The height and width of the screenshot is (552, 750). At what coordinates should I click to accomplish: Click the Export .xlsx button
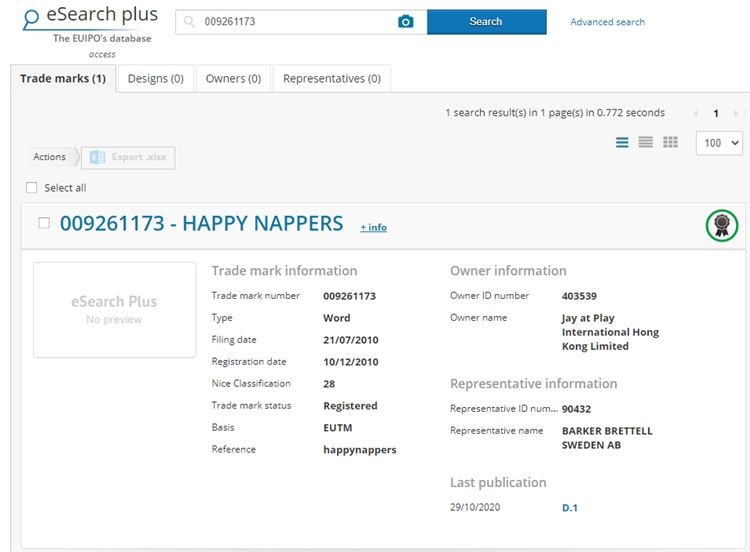point(128,157)
